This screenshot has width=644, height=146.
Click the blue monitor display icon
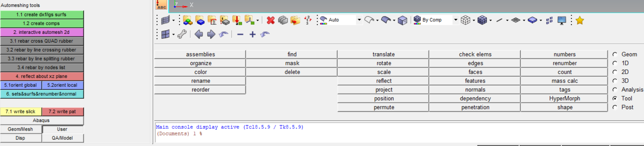[x=562, y=20]
